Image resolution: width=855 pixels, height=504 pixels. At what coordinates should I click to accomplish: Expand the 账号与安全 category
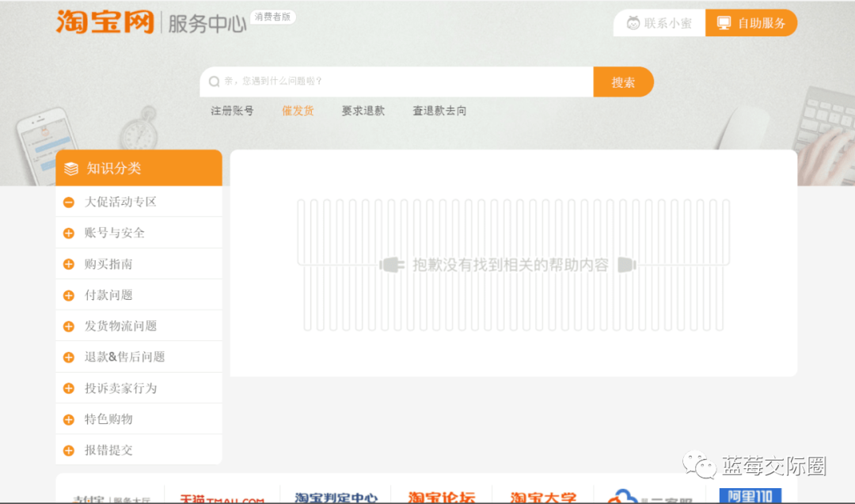(68, 233)
